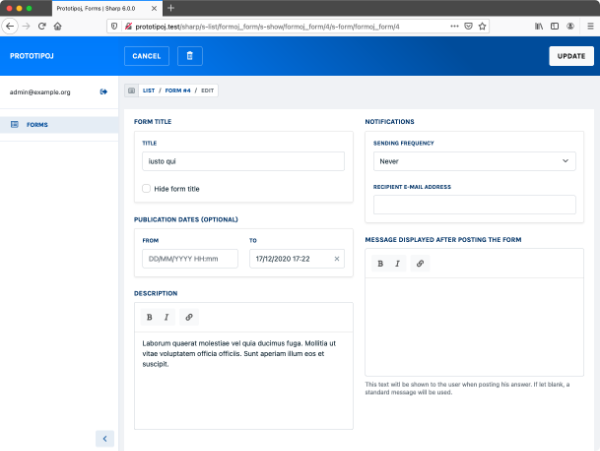
Task: Click the List breadcrumb link
Action: tap(149, 91)
